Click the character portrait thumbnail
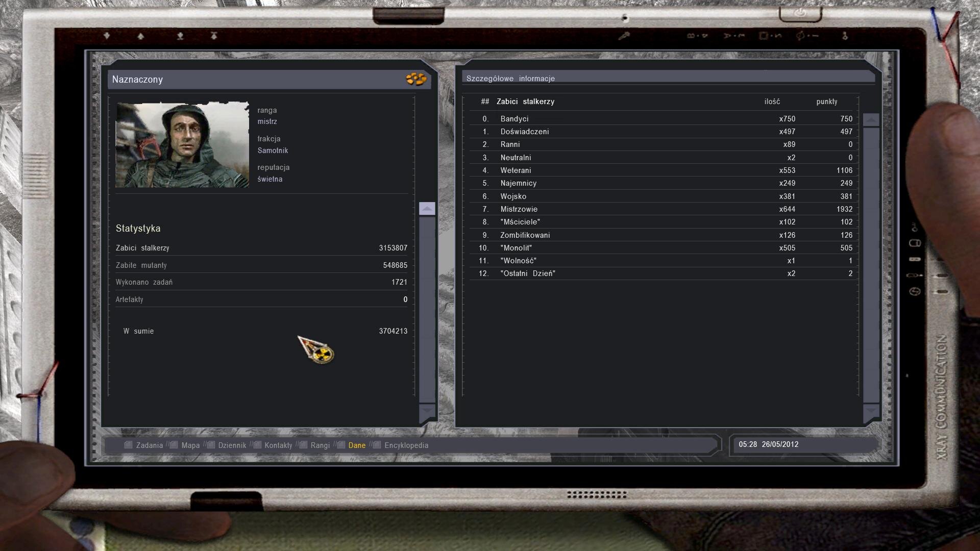 point(182,145)
